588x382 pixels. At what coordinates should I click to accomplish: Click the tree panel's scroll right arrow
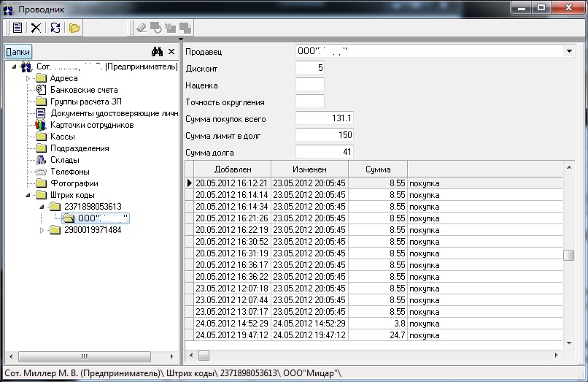[x=171, y=356]
